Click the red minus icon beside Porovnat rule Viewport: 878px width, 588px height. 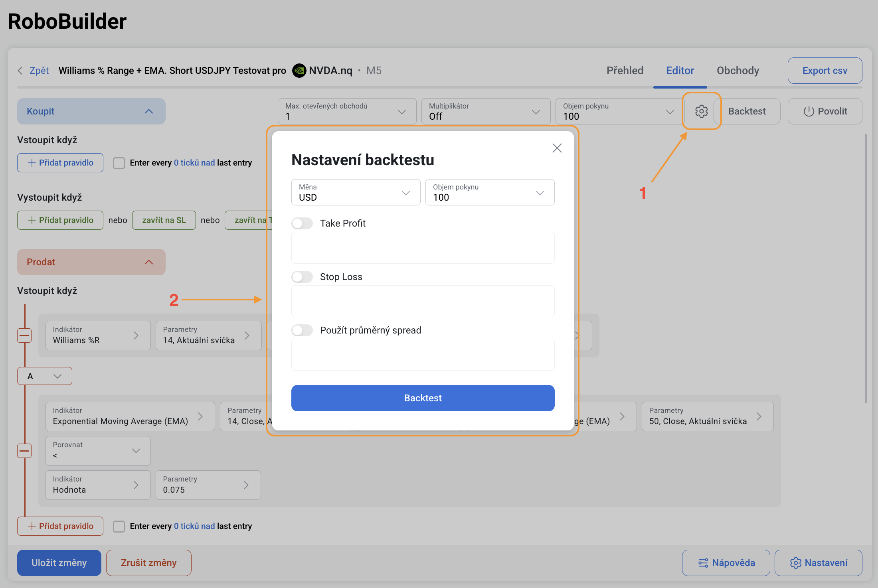tap(25, 451)
